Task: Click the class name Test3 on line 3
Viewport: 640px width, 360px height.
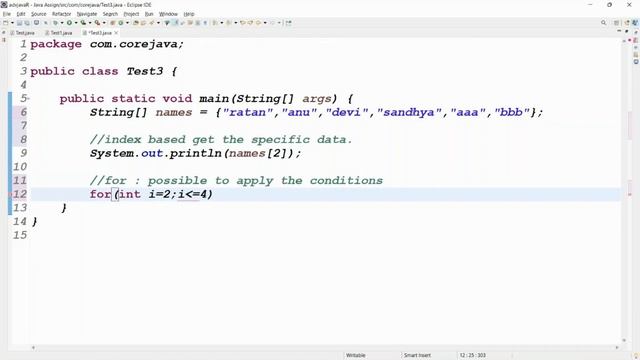Action: point(145,71)
